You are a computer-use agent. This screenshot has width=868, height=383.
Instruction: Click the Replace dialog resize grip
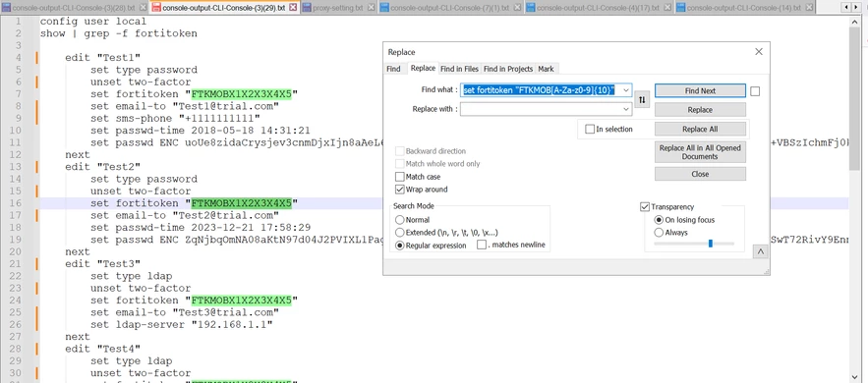pos(766,271)
